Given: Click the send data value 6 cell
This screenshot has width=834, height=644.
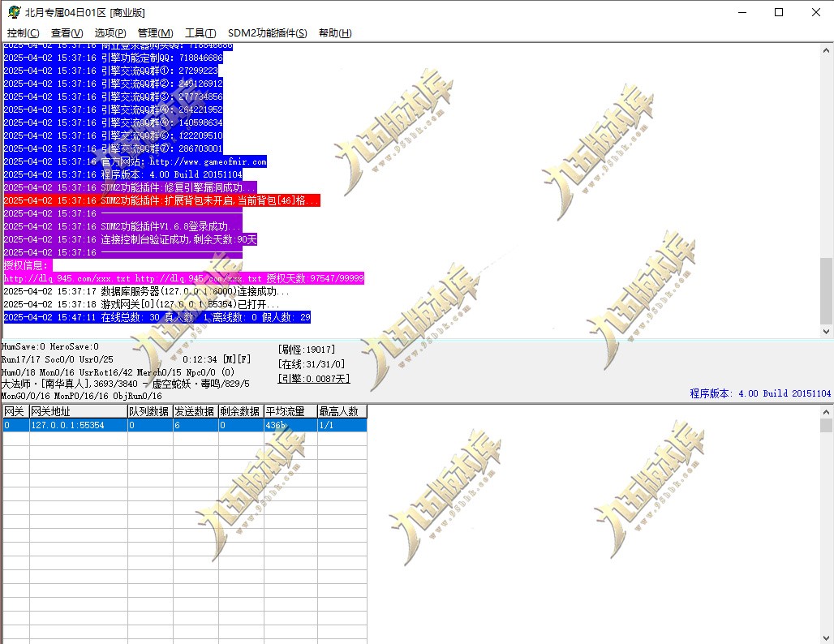Looking at the screenshot, I should click(x=196, y=425).
